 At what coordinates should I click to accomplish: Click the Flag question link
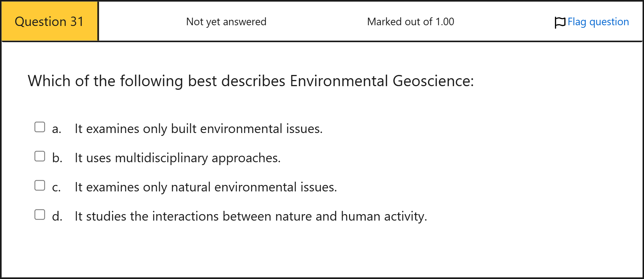pos(598,22)
